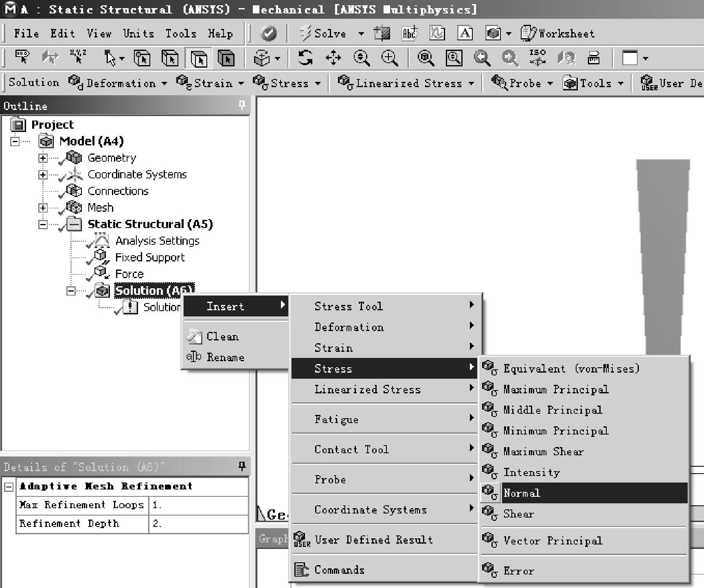Screen dimensions: 704x588
Task: Expand the Mesh tree node
Action: [43, 208]
